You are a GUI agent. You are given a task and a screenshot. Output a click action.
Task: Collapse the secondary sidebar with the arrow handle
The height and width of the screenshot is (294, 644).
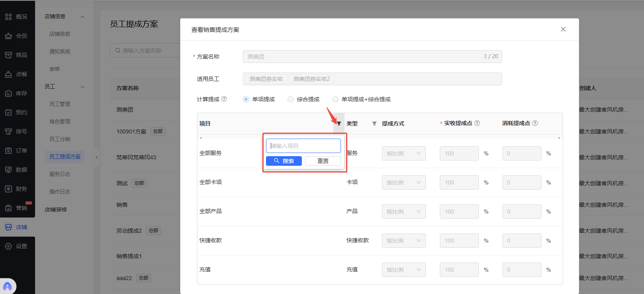[97, 157]
